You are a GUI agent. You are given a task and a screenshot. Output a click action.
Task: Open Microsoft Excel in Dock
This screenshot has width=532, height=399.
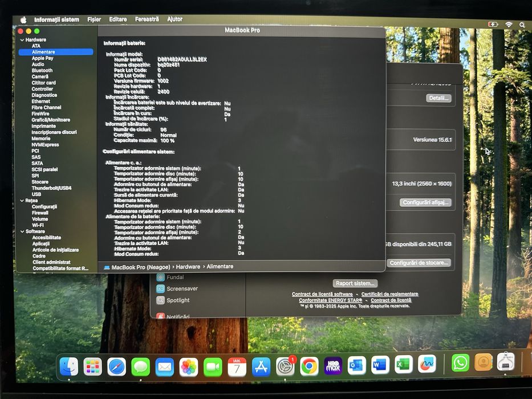pyautogui.click(x=403, y=364)
